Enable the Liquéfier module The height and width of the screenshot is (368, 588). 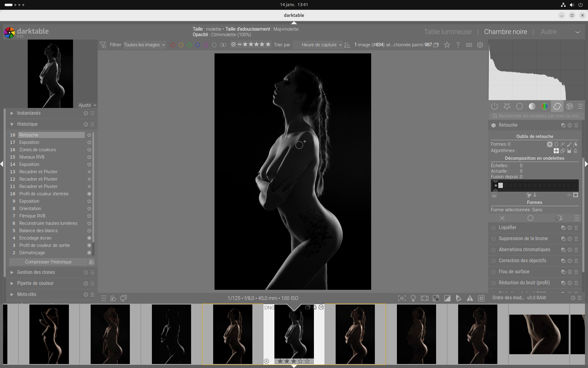tap(493, 228)
